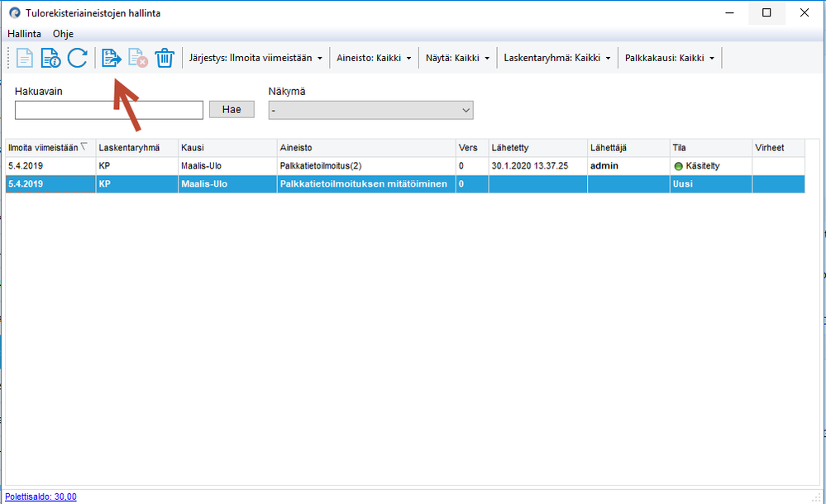Select the Palkkatietoilmoitus(2) row
Viewport: 826px width, 504px height.
click(405, 166)
